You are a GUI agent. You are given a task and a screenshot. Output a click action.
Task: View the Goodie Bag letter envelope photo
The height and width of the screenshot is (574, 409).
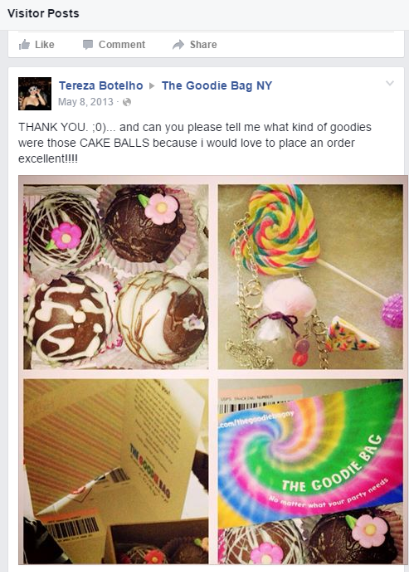[x=116, y=472]
